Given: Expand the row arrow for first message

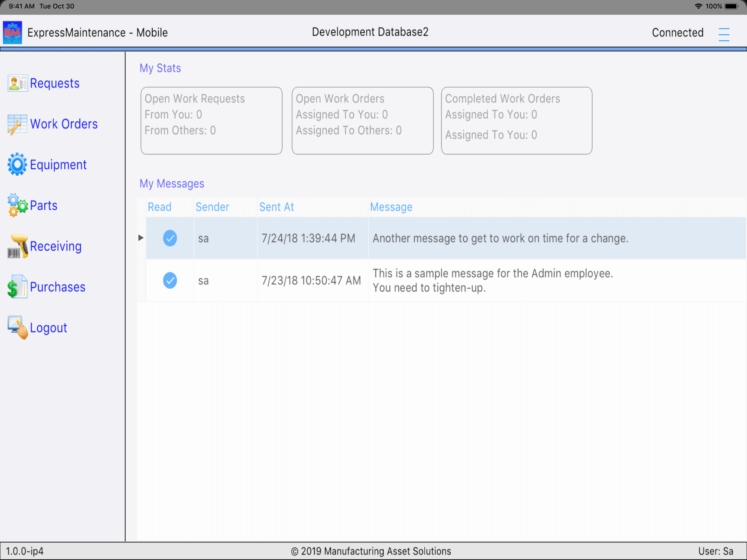Looking at the screenshot, I should [x=141, y=238].
